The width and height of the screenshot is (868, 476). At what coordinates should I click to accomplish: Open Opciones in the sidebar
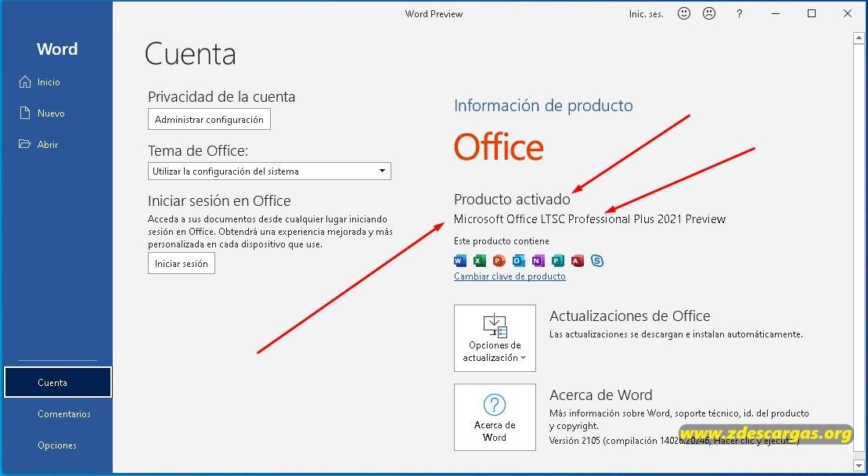click(x=57, y=445)
